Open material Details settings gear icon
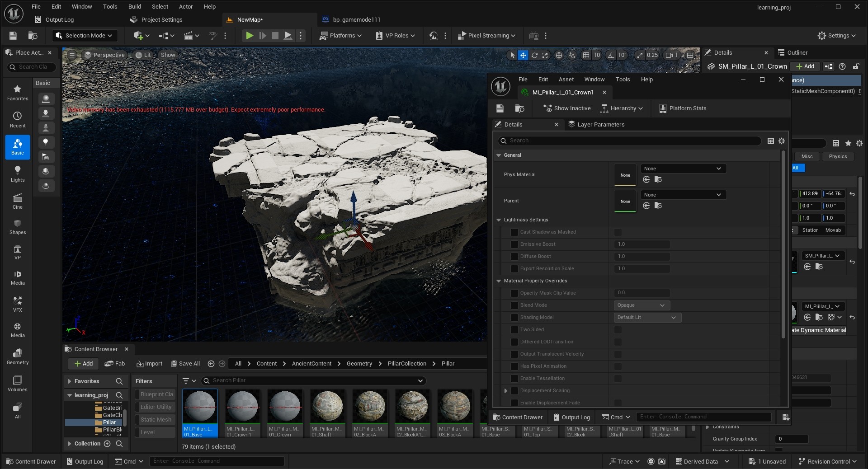The height and width of the screenshot is (469, 868). [782, 141]
